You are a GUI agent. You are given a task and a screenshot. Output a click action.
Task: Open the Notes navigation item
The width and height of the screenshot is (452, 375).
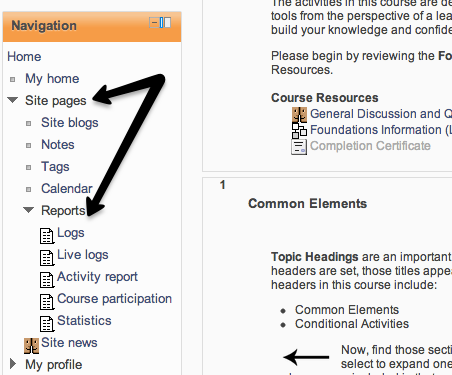tap(58, 145)
